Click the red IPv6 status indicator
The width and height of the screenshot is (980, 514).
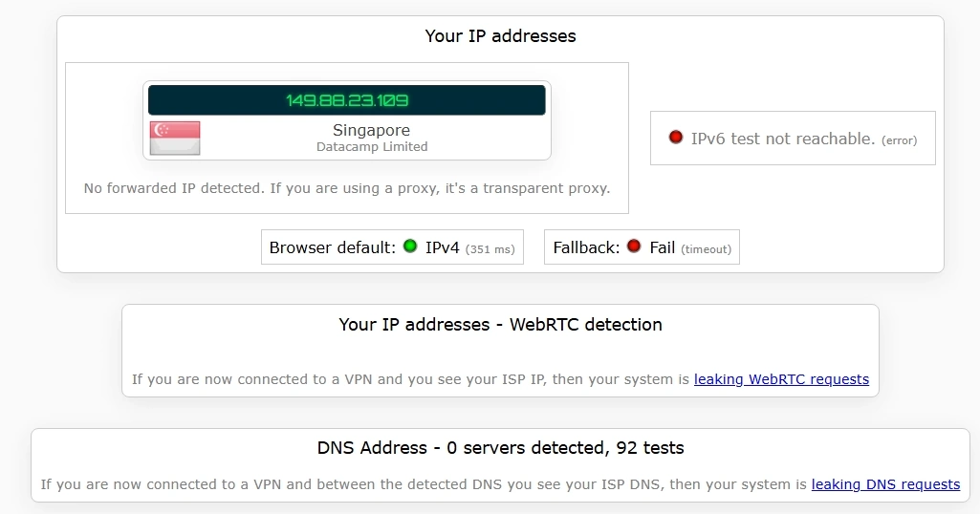(x=676, y=138)
